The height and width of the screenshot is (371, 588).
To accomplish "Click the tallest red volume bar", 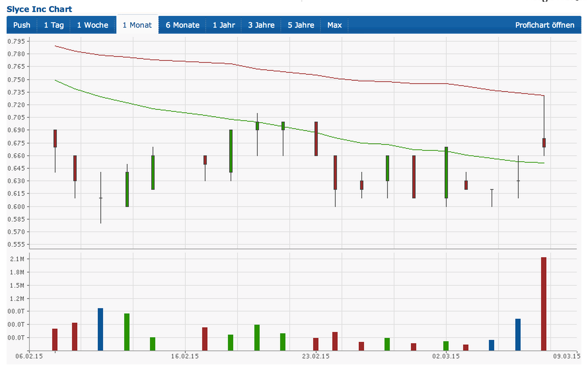I will tap(544, 304).
